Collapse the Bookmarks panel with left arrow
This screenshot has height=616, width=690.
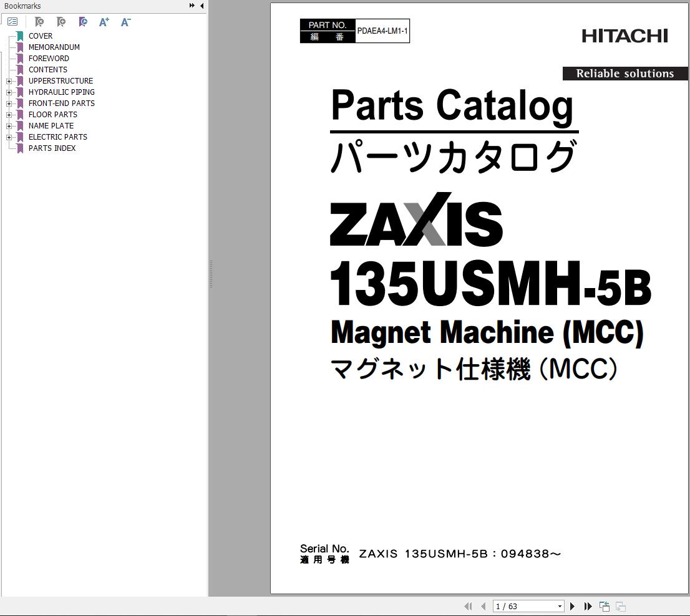coord(202,6)
